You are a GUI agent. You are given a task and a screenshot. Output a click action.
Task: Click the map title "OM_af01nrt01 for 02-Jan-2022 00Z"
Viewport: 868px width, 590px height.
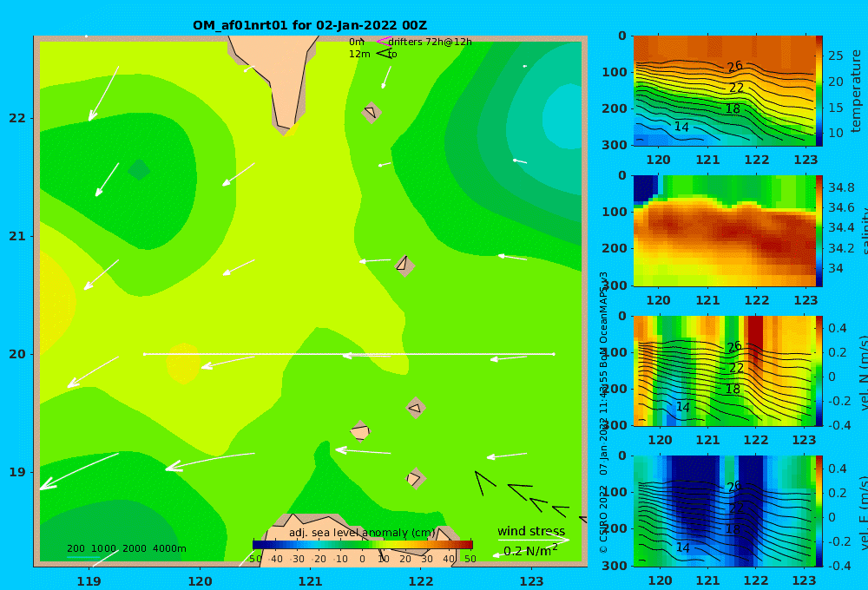click(310, 25)
